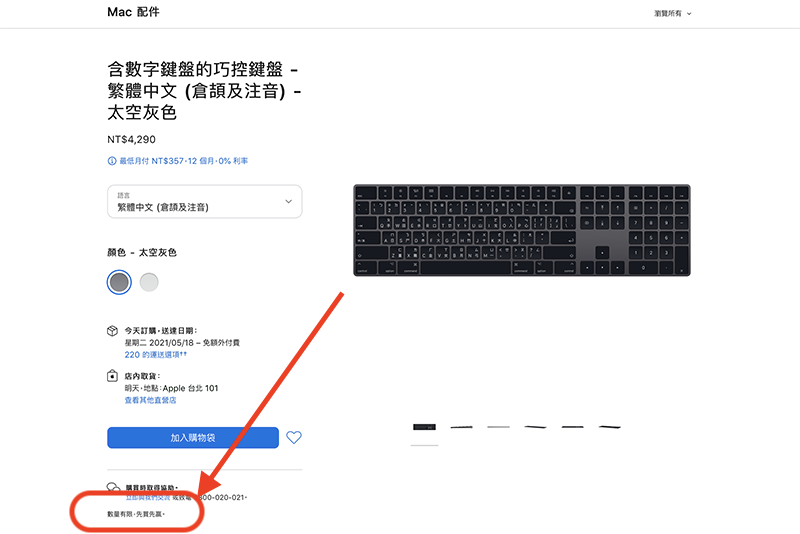The width and height of the screenshot is (800, 534).
Task: Click 查看其他直營店 link
Action: click(151, 400)
